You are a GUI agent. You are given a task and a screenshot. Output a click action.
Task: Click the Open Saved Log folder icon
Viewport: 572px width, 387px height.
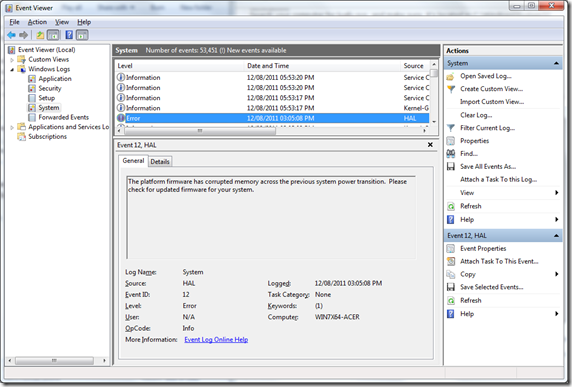[x=451, y=76]
